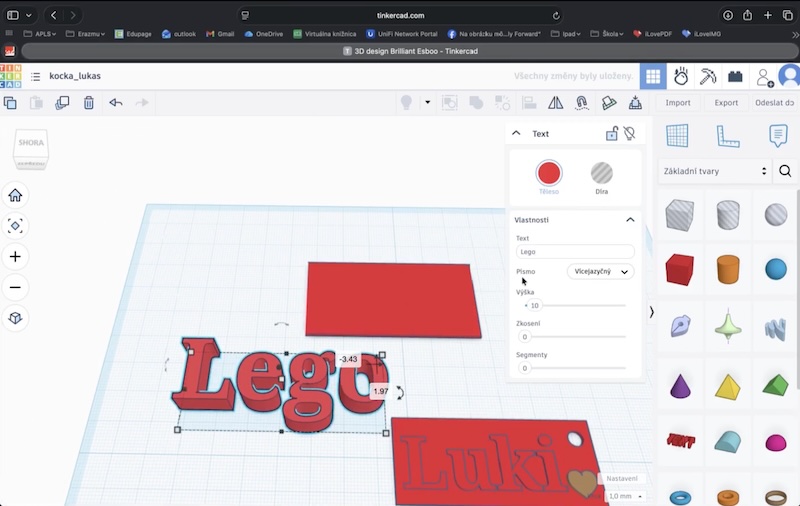Select the striped Box hole shape
Screen dimensions: 800x506
680,214
